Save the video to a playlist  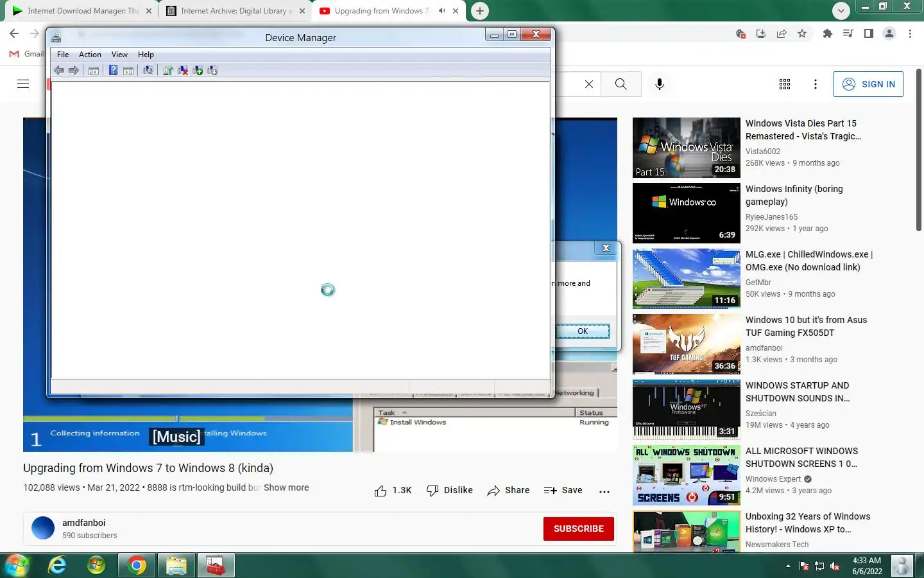pos(563,491)
